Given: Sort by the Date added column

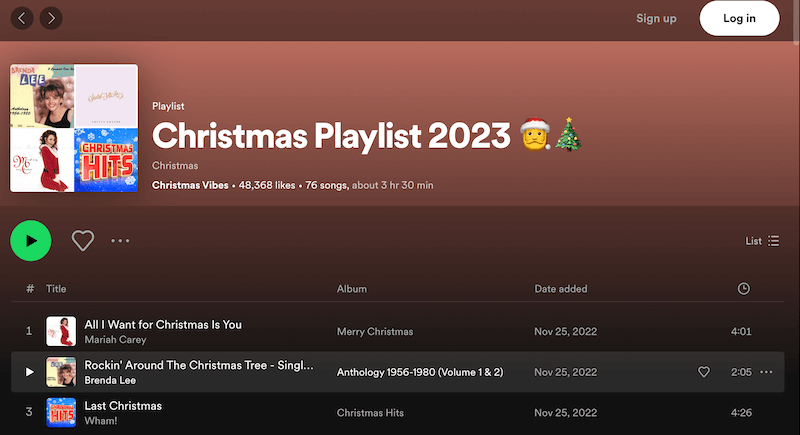Looking at the screenshot, I should tap(561, 289).
